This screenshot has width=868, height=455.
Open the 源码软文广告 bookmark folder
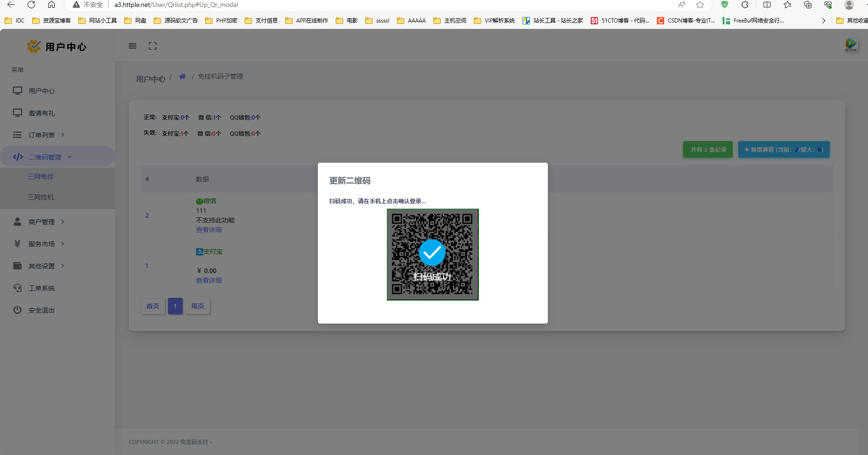coord(176,21)
